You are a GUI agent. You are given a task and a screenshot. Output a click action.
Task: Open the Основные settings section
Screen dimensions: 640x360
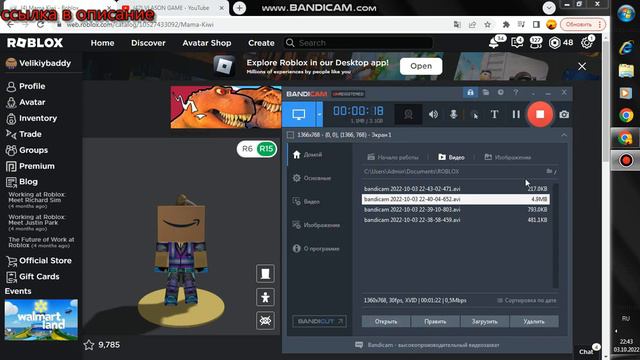tap(311, 178)
